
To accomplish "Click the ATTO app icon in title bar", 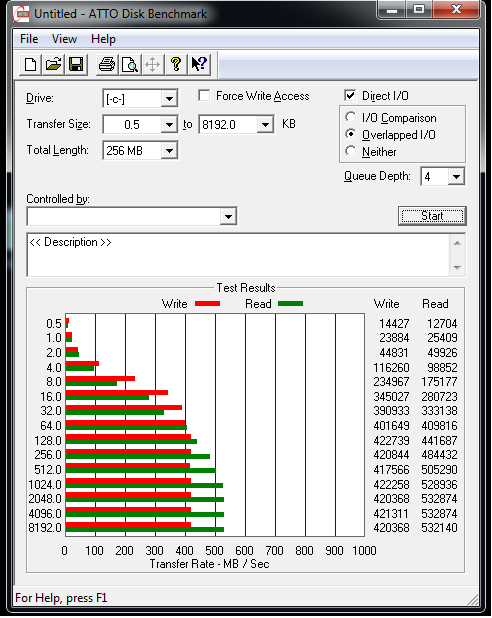I will pos(21,14).
